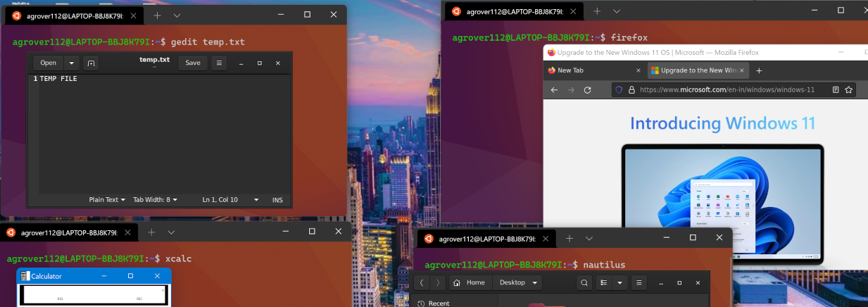The height and width of the screenshot is (307, 868).
Task: Go back in Firefox
Action: (x=554, y=90)
